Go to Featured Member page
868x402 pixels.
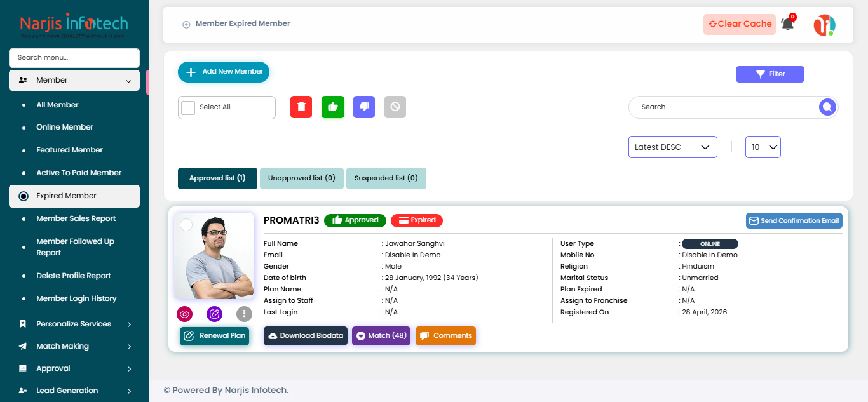[69, 150]
